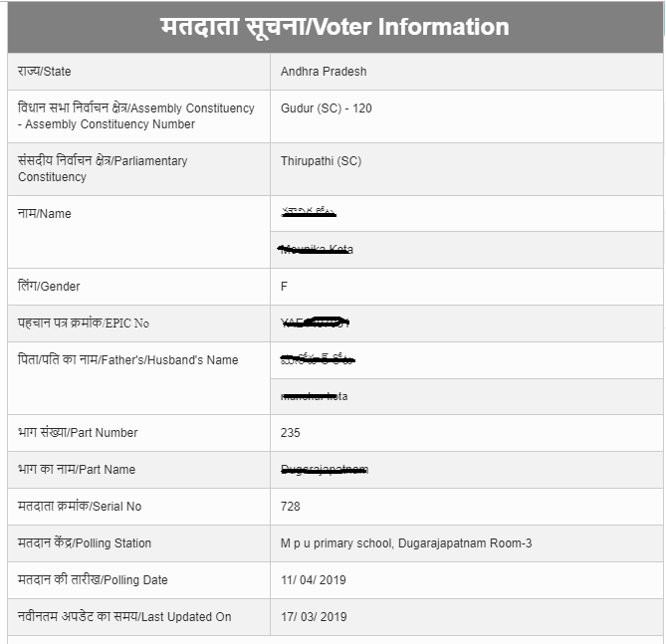666x644 pixels.
Task: Click the Last Updated On date 17/03/2019
Action: click(x=314, y=617)
